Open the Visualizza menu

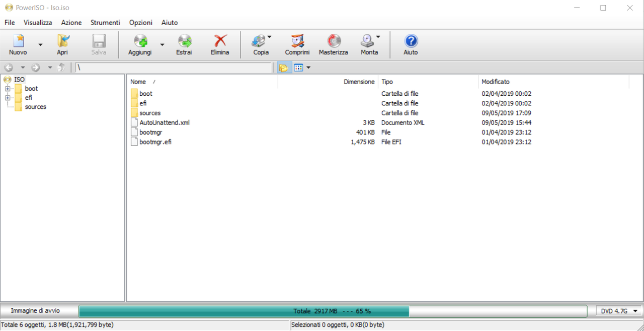(x=38, y=23)
